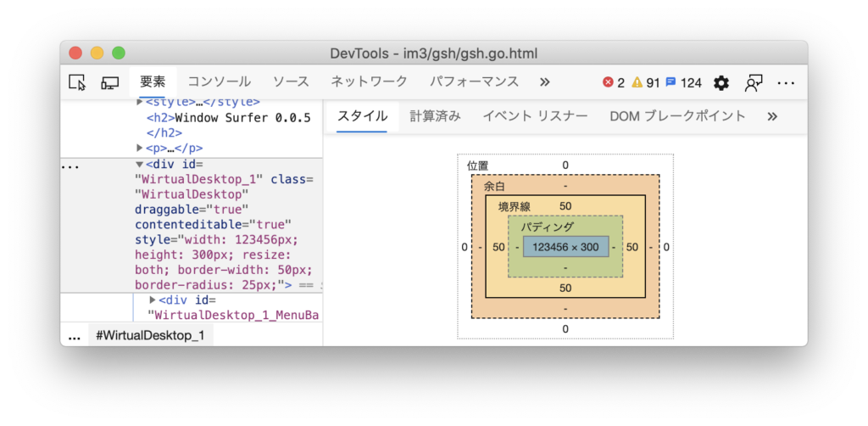Screen dimensions: 868x426
Task: Select the 計算済み pane tab
Action: coord(435,116)
